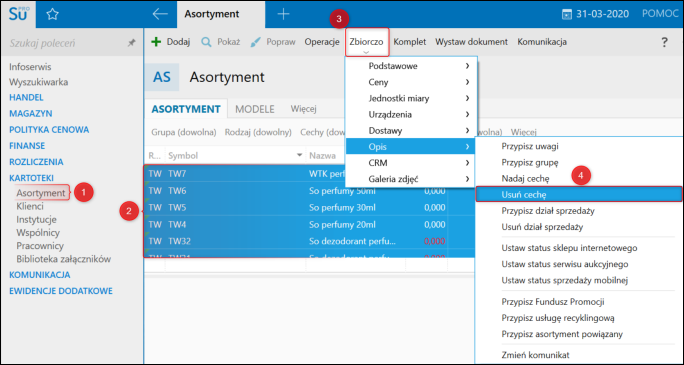Image resolution: width=684 pixels, height=365 pixels.
Task: Click the Asortyment top window tab
Action: pos(221,14)
